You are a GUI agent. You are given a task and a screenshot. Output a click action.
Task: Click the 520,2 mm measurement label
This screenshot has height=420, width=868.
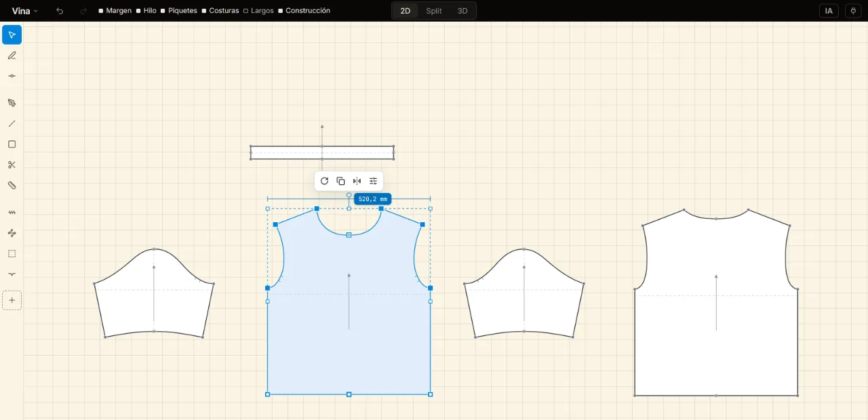(x=372, y=199)
